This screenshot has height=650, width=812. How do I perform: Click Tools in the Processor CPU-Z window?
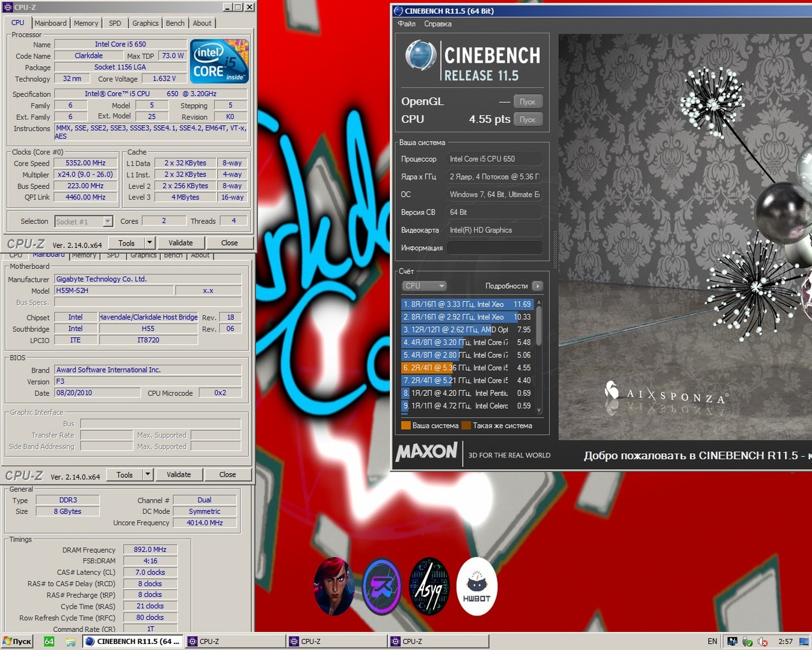coord(126,243)
